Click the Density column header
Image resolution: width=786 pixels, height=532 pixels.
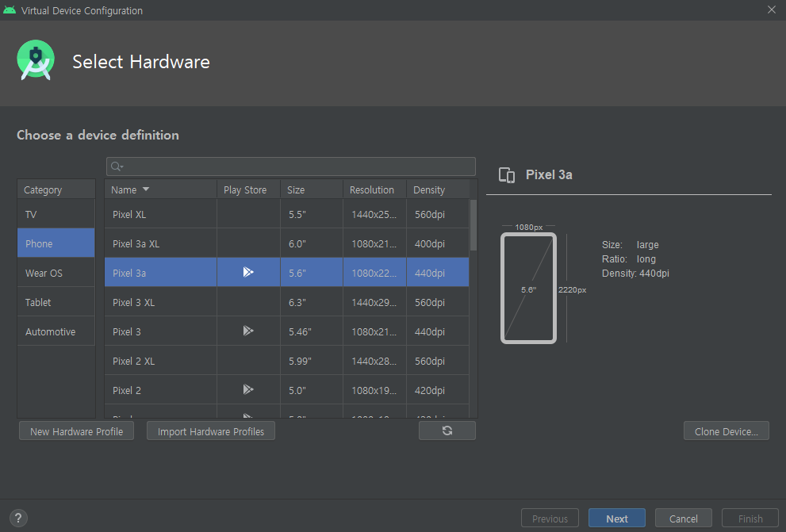click(438, 189)
